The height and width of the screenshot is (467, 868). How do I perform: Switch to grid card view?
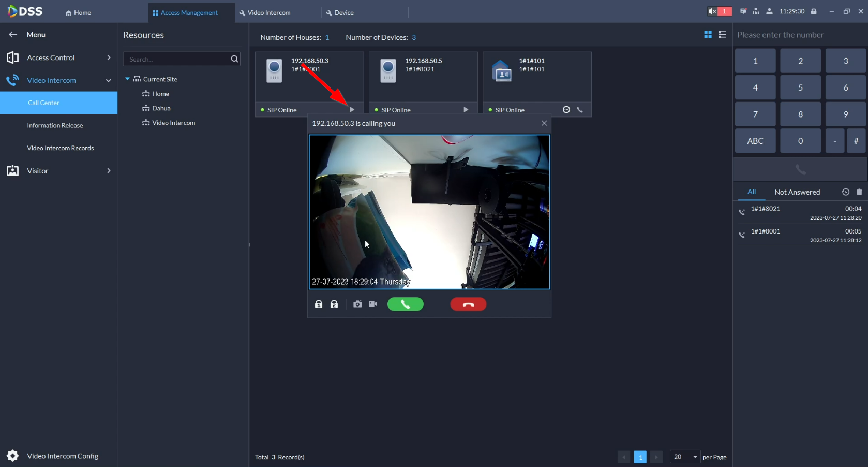pos(708,35)
